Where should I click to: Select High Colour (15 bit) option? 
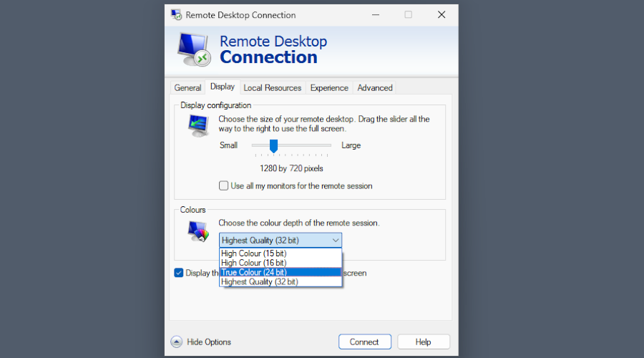click(280, 253)
